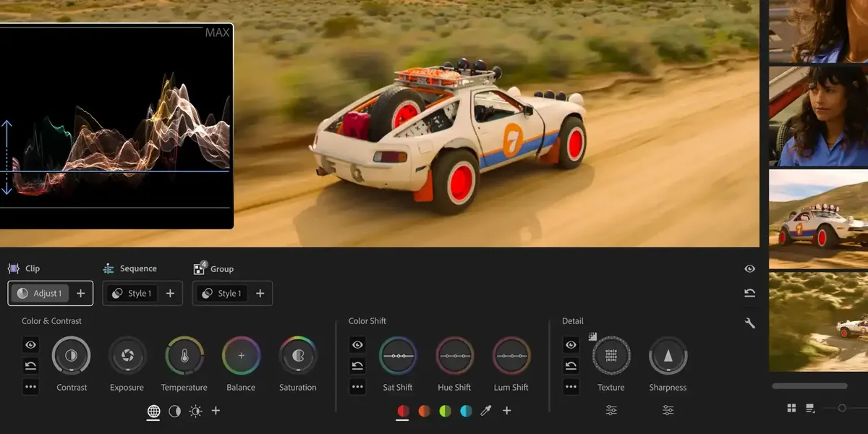
Task: Click the MAX label on waveform scope
Action: tap(217, 33)
